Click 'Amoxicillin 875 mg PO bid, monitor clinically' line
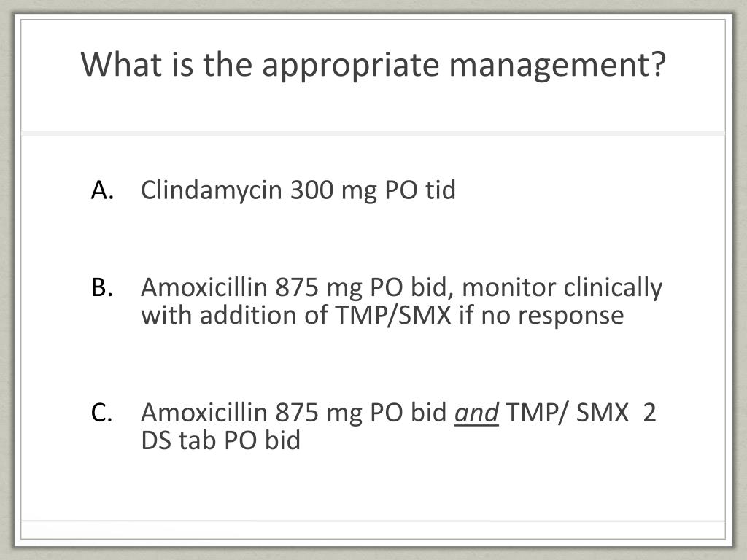This screenshot has height=560, width=747. [402, 288]
